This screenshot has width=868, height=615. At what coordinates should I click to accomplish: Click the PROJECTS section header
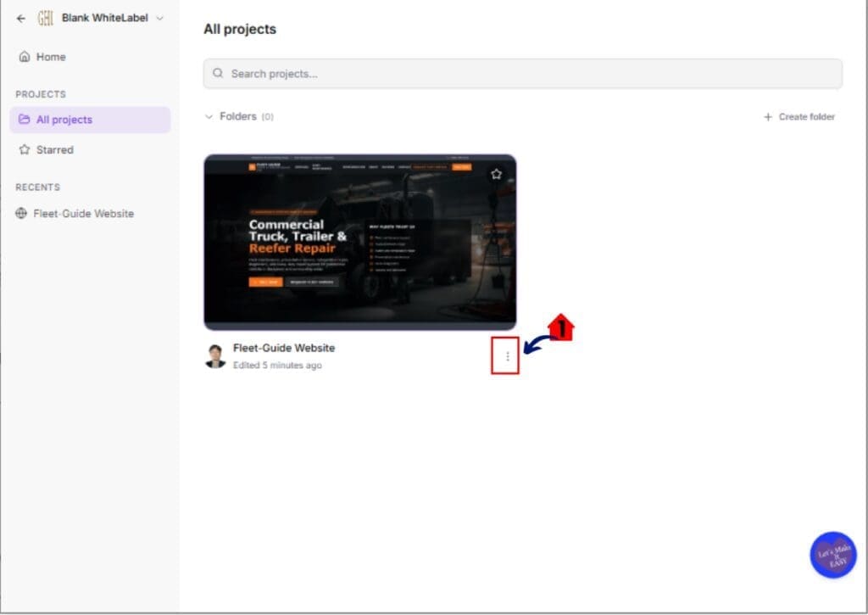[41, 94]
